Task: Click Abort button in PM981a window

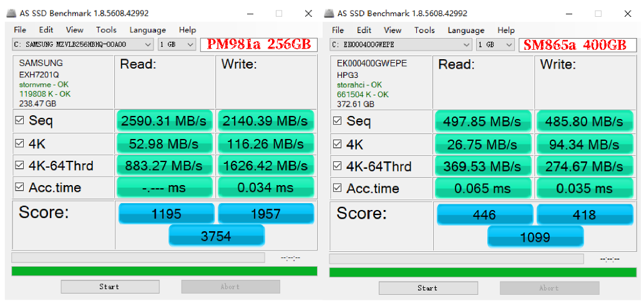Action: pos(230,287)
